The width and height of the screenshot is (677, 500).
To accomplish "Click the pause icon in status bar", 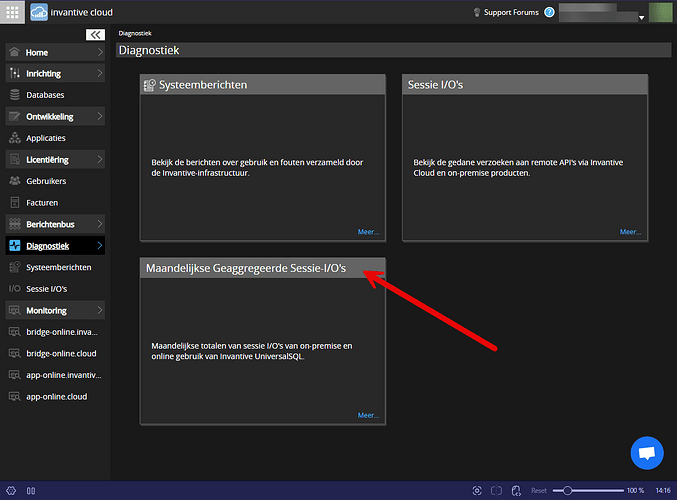I will point(31,491).
